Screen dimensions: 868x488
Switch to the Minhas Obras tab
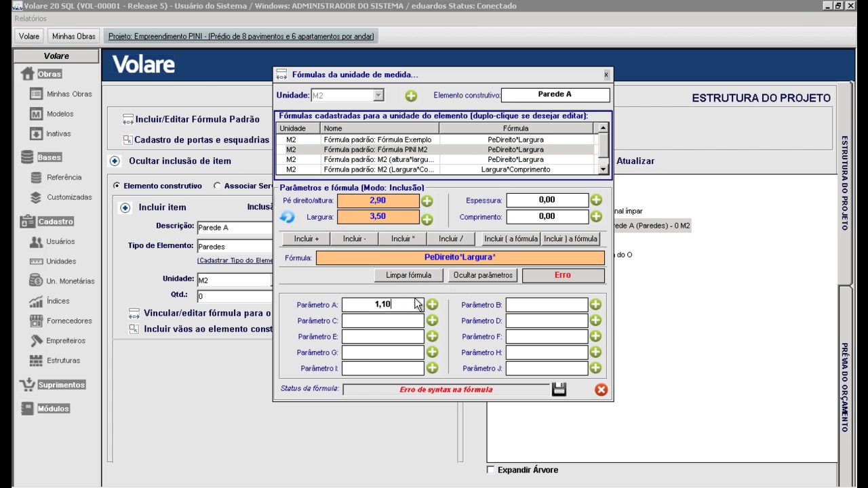point(74,36)
